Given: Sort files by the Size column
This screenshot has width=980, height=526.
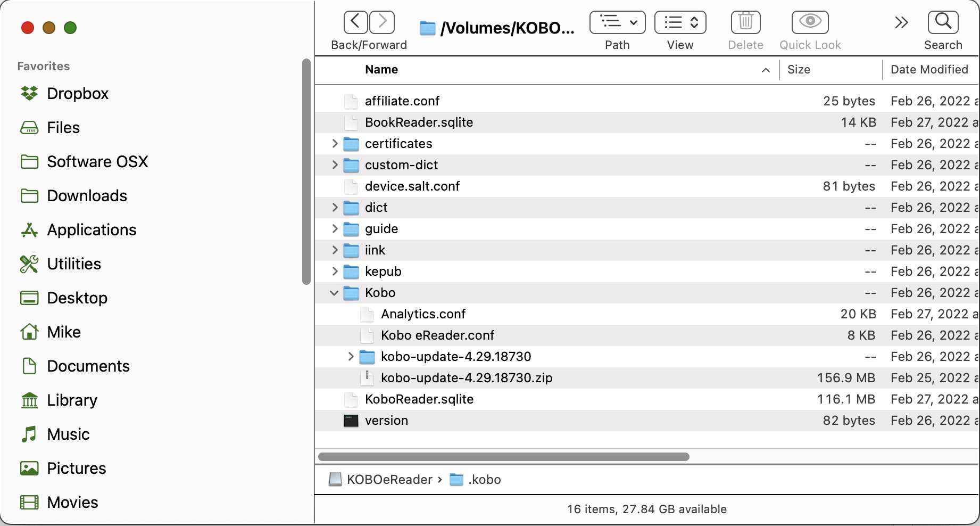Looking at the screenshot, I should [799, 70].
